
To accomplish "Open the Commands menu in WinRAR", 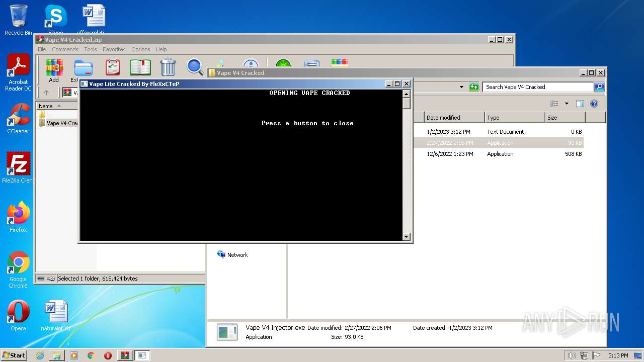I will pyautogui.click(x=65, y=49).
